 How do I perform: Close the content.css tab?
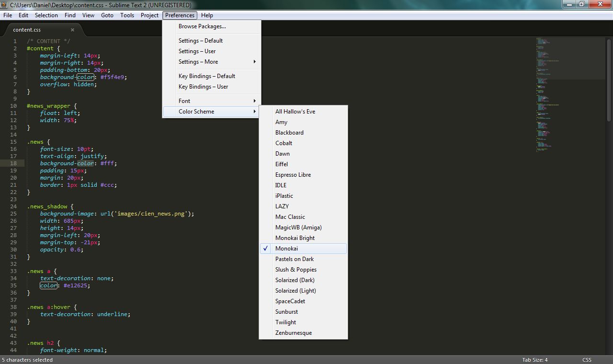pyautogui.click(x=72, y=30)
